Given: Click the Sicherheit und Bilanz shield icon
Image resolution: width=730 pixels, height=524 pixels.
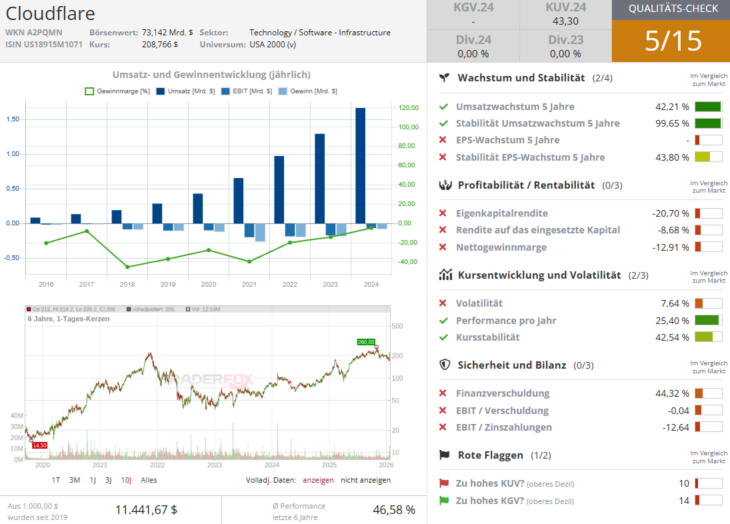Looking at the screenshot, I should click(444, 364).
